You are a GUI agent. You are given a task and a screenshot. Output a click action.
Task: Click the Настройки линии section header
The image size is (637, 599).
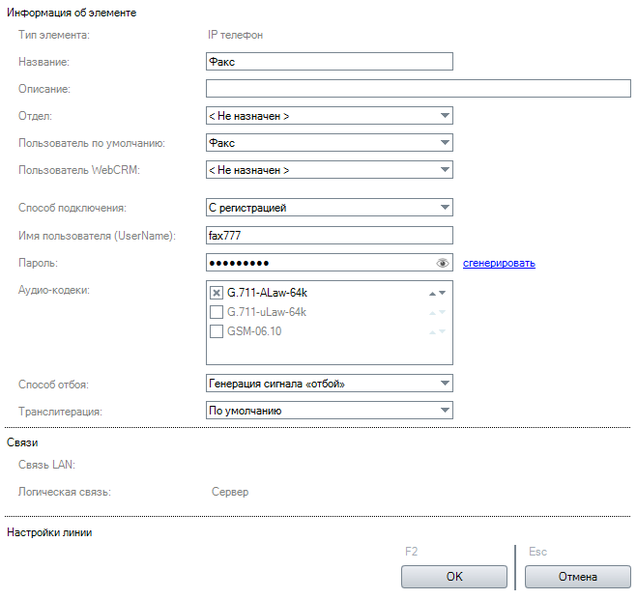[x=50, y=532]
